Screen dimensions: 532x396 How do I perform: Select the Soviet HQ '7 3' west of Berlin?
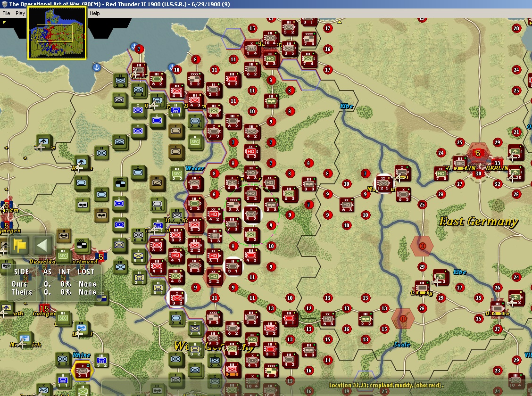(441, 174)
